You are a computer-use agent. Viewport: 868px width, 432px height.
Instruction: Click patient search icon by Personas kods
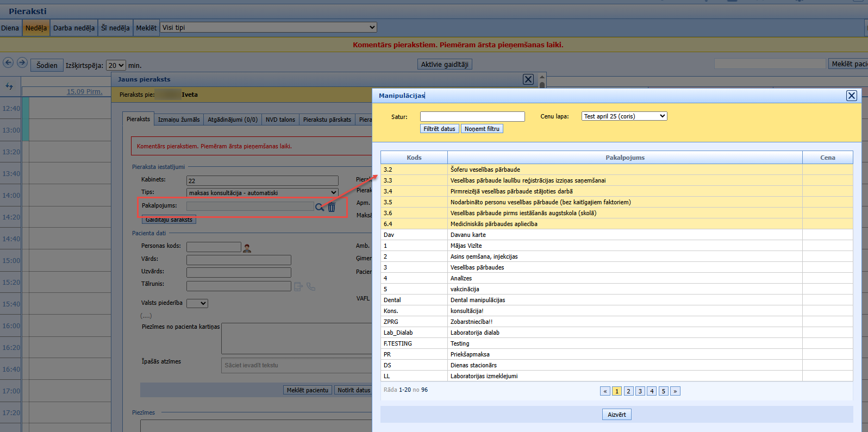[x=247, y=248]
